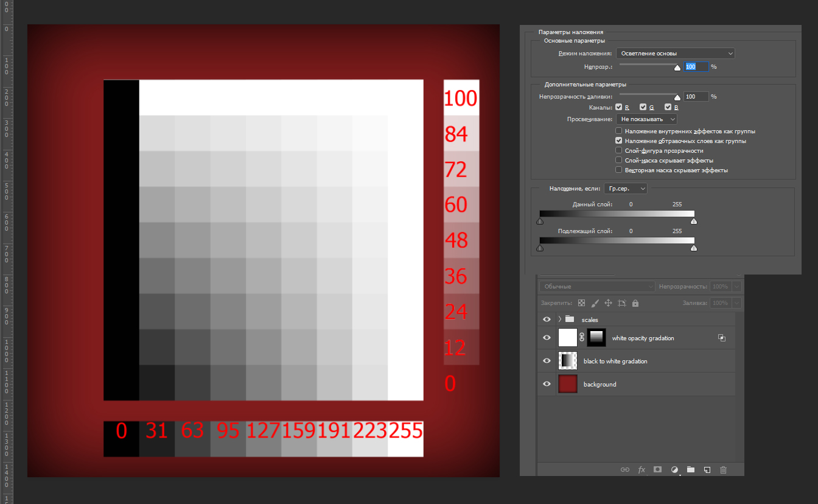Screen dimensions: 818x504
Task: Select the link layers icon
Action: [x=625, y=469]
